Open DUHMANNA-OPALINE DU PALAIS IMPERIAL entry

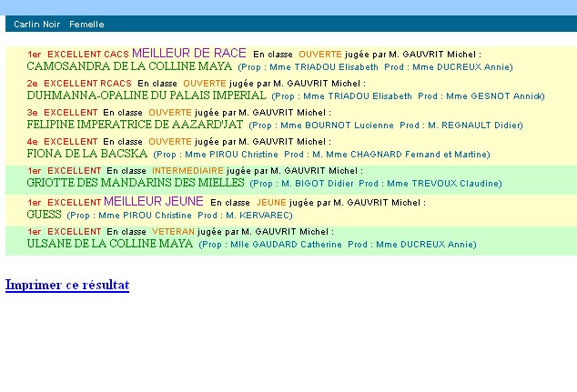(147, 95)
